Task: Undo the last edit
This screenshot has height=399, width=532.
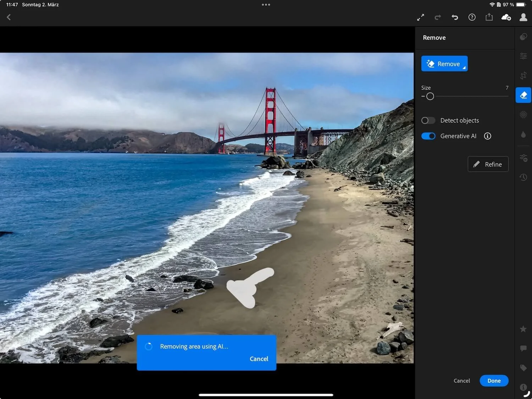Action: 455,17
